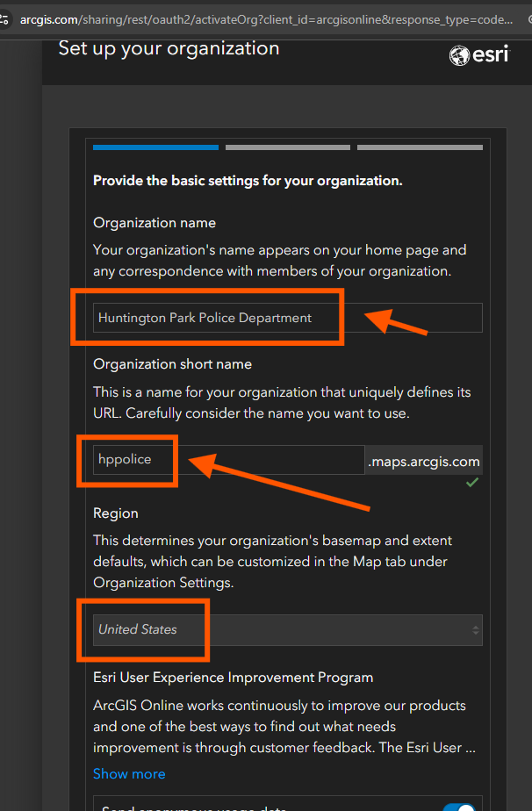532x811 pixels.
Task: Click the Esri logo in header
Action: [x=478, y=54]
